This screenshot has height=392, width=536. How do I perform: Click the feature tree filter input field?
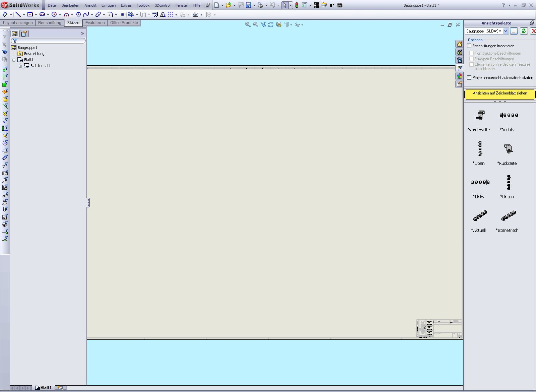pos(48,41)
